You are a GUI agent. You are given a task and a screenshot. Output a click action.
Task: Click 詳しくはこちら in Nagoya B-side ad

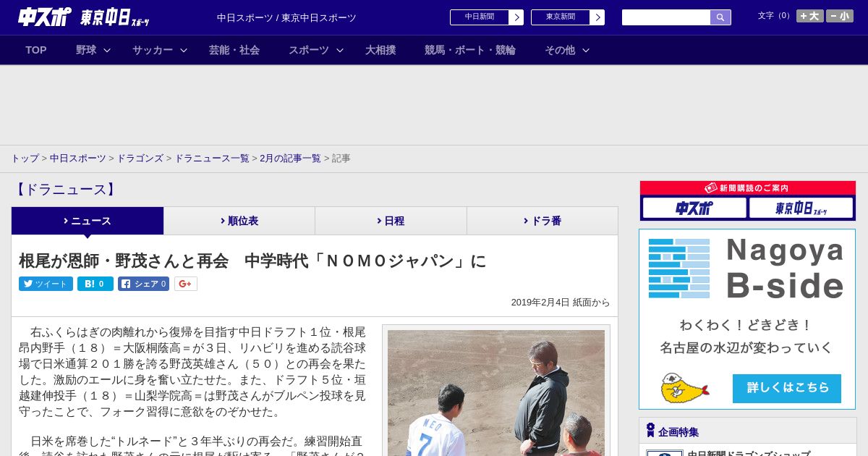click(787, 388)
